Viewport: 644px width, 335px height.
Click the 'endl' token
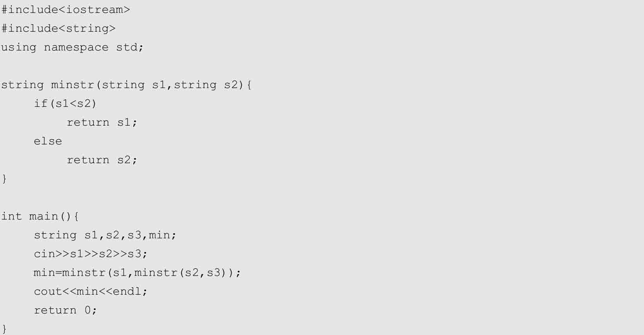126,292
